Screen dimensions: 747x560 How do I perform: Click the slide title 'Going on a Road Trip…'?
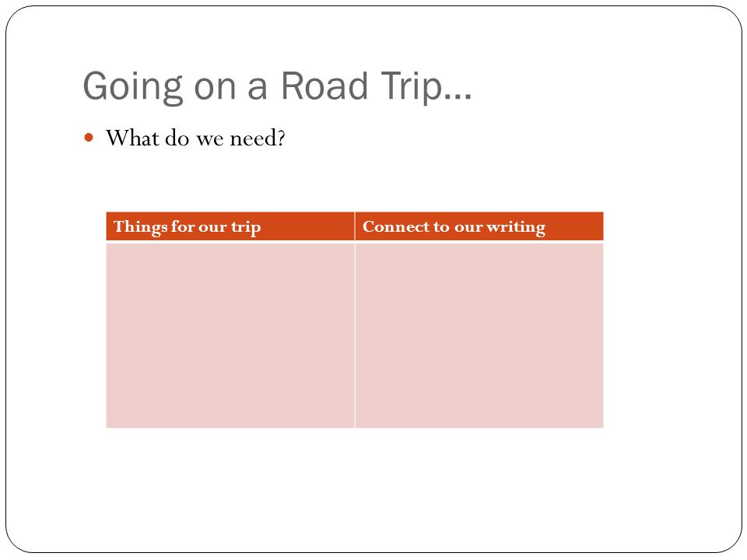coord(277,86)
